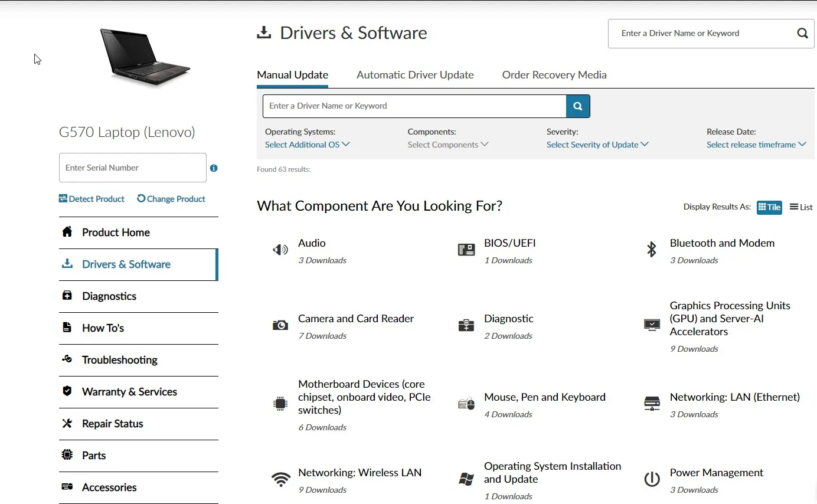The image size is (817, 504).
Task: Click the Manual Update driver keyword field
Action: pyautogui.click(x=414, y=106)
